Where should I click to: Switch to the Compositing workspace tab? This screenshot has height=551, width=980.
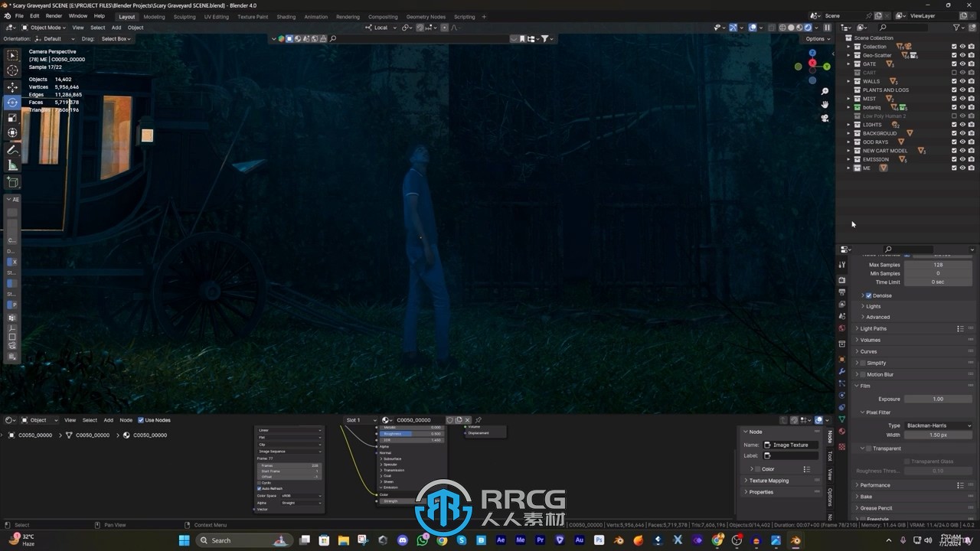[x=383, y=17]
